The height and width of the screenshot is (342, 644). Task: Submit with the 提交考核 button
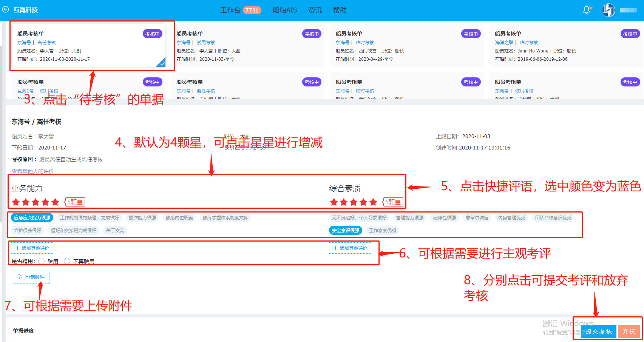[599, 331]
